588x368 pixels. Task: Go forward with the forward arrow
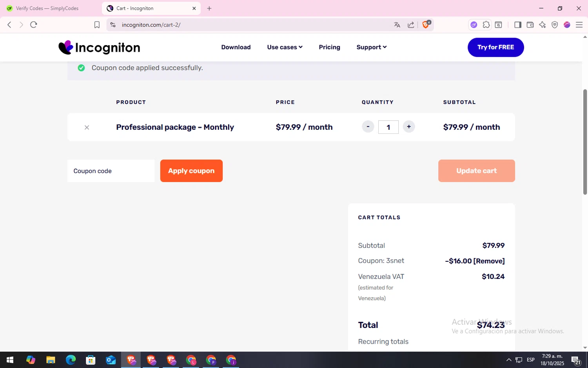pos(21,25)
